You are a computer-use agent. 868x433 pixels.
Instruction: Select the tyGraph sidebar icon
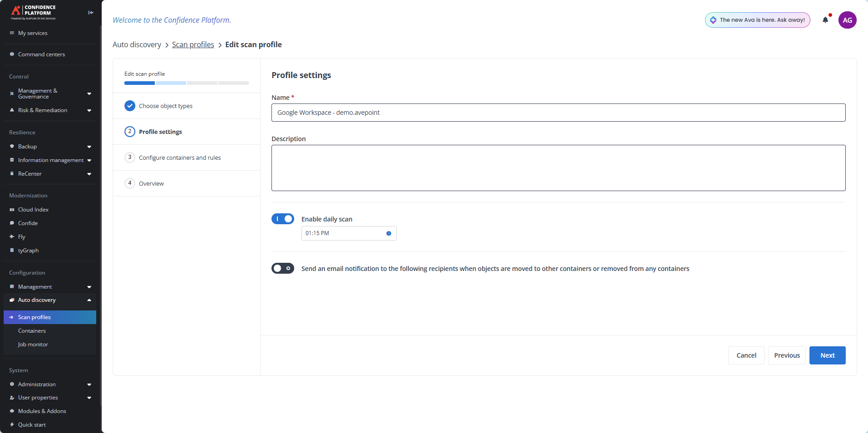(x=12, y=250)
